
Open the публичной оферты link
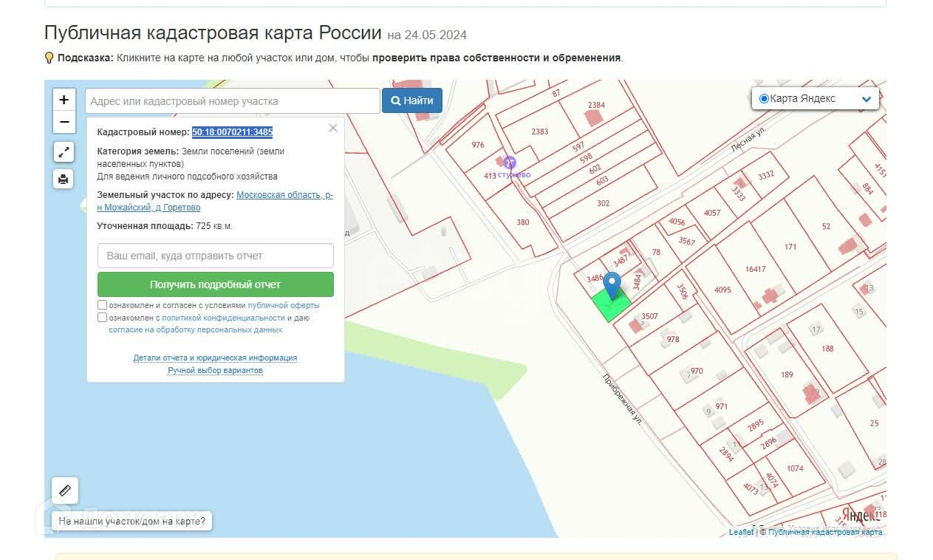284,305
